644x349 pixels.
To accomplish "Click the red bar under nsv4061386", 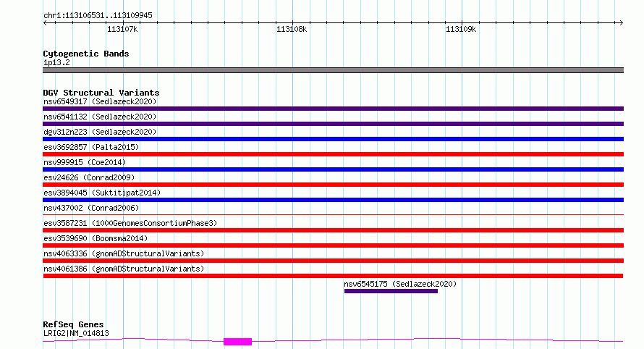I will click(333, 276).
